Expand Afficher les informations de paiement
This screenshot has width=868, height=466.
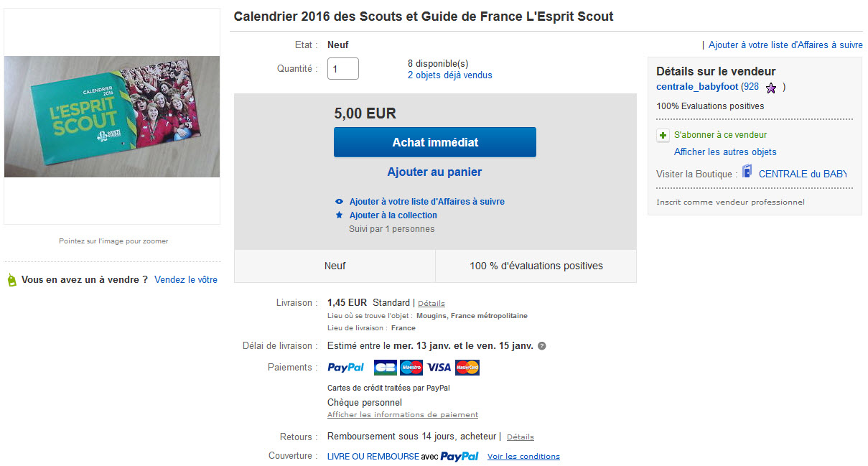click(403, 415)
